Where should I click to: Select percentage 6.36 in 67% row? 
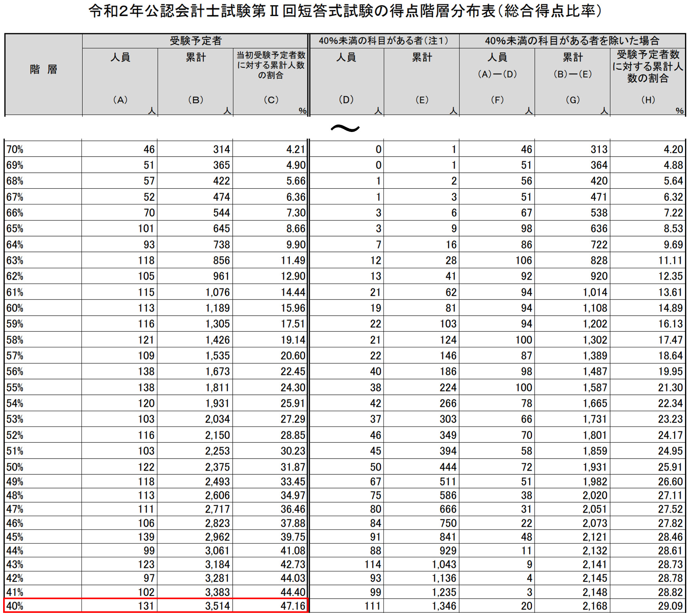pyautogui.click(x=296, y=197)
